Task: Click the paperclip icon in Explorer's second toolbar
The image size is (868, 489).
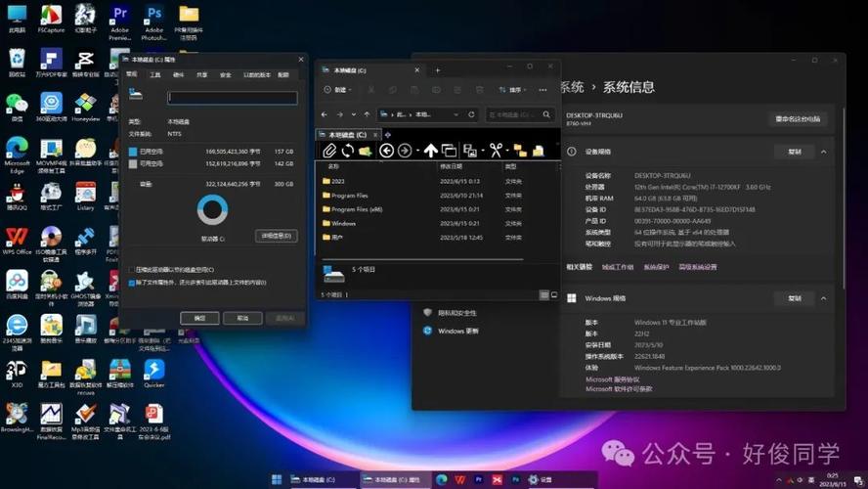Action: click(x=329, y=150)
